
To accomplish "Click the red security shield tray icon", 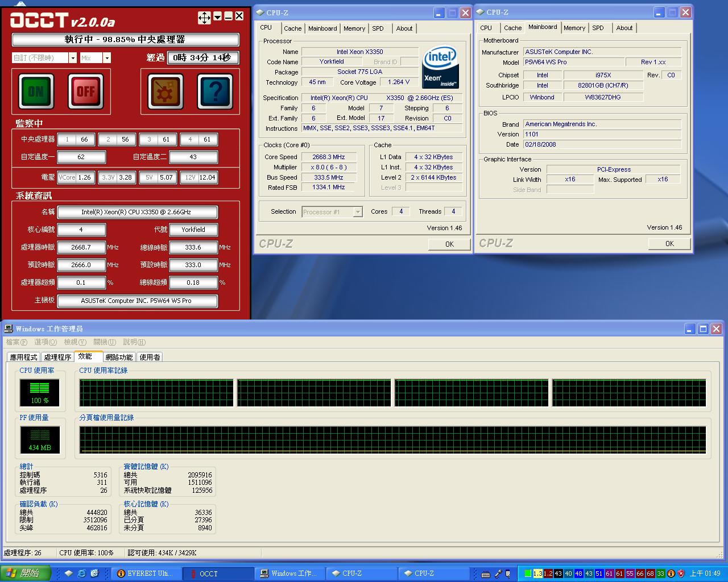I will pos(681,574).
